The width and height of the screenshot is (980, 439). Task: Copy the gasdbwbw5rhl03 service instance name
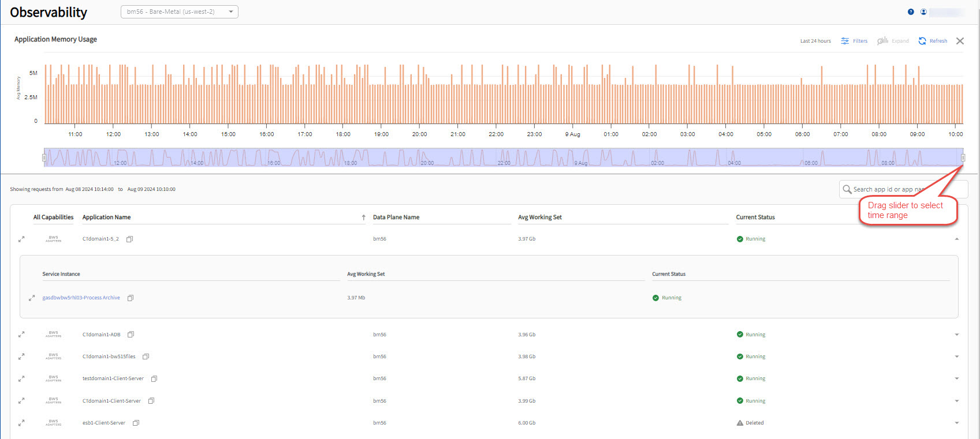pos(131,298)
